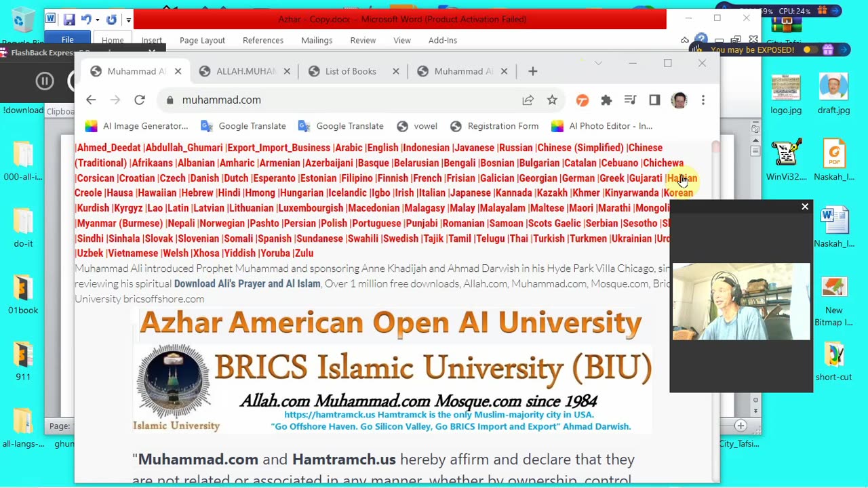Image resolution: width=868 pixels, height=488 pixels.
Task: Open Word View tab
Action: tap(402, 41)
